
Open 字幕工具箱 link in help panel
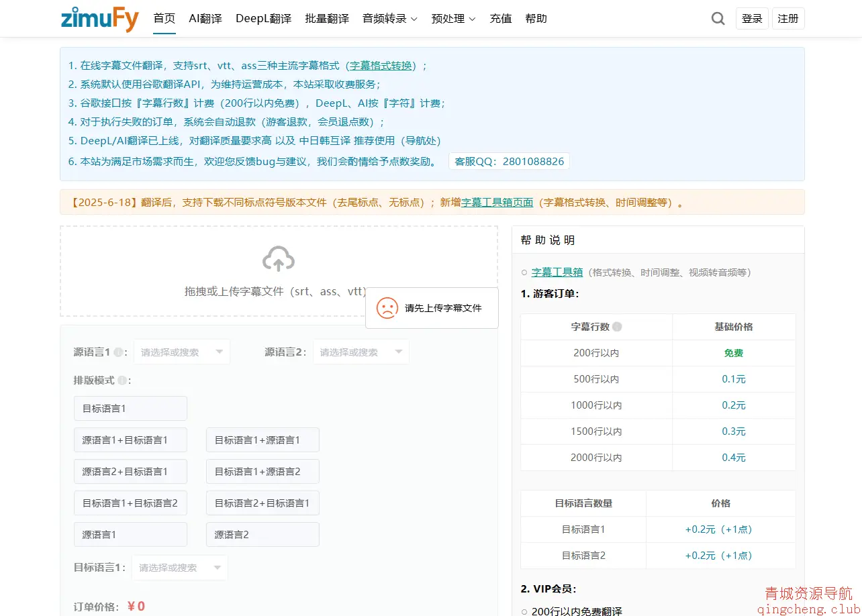[557, 272]
